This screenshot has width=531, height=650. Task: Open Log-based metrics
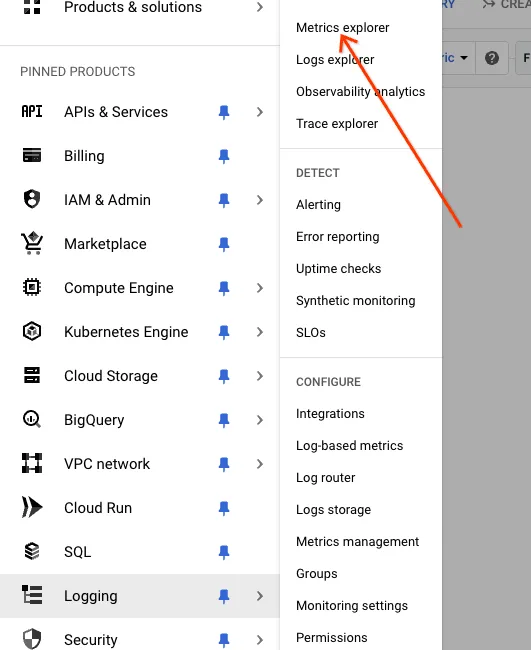click(349, 445)
